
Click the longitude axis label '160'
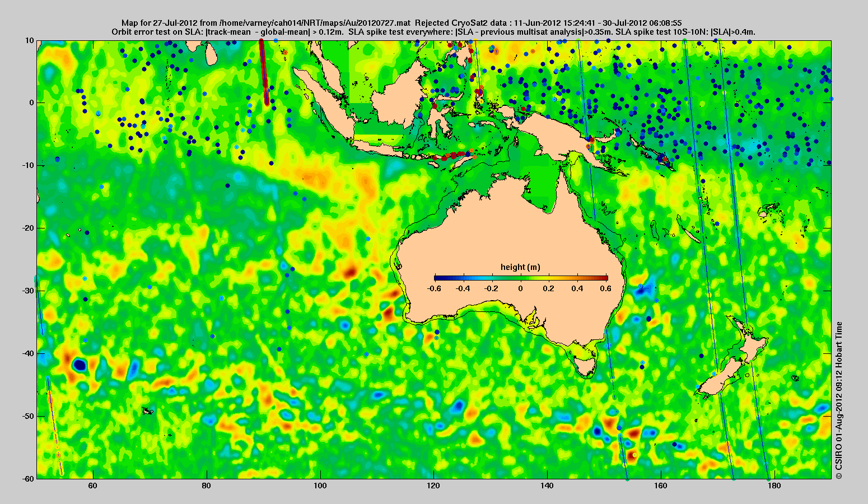pos(661,486)
